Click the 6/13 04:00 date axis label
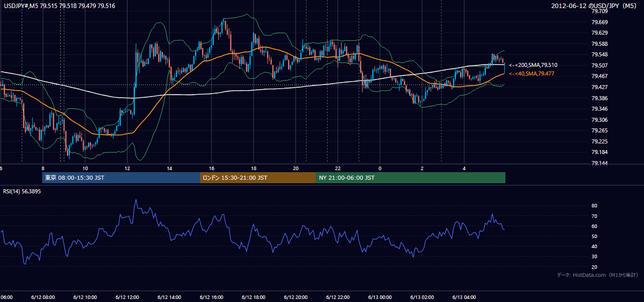Image resolution: width=644 pixels, height=302 pixels. (x=464, y=297)
